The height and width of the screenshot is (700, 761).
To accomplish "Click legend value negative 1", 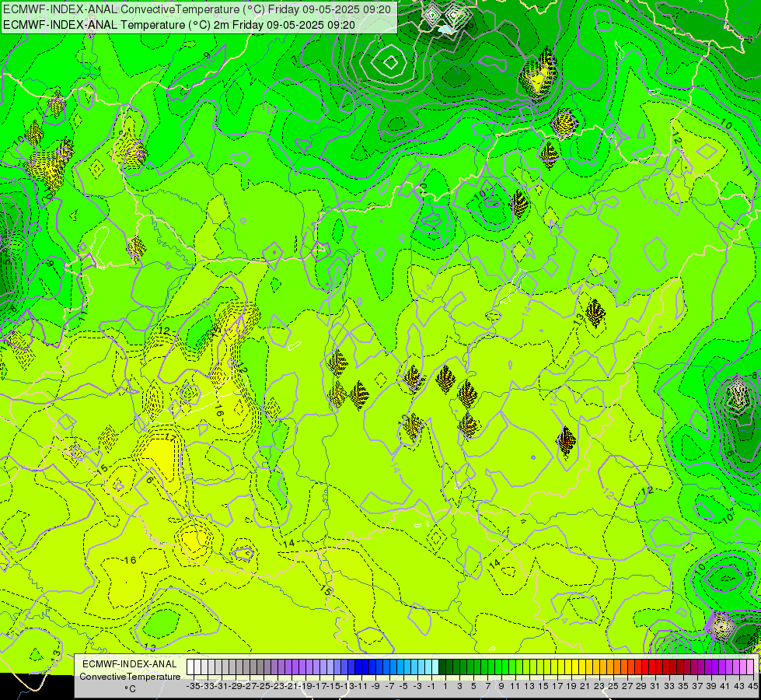I will coord(431,686).
